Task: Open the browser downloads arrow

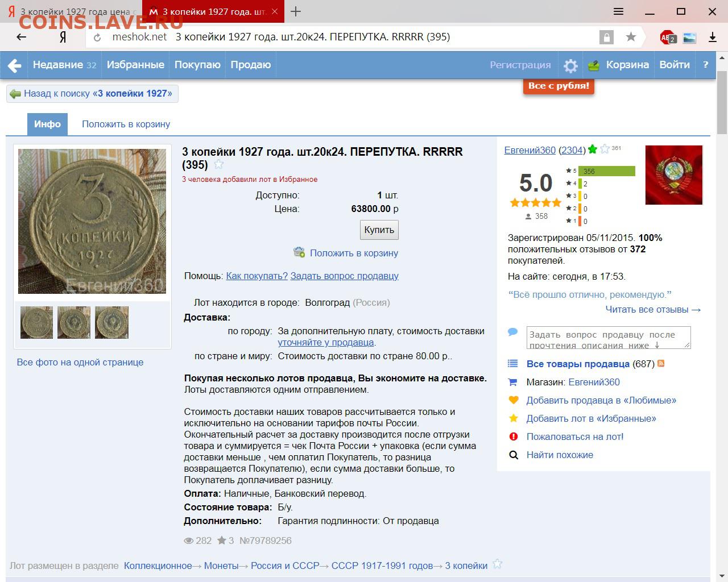Action: point(712,37)
